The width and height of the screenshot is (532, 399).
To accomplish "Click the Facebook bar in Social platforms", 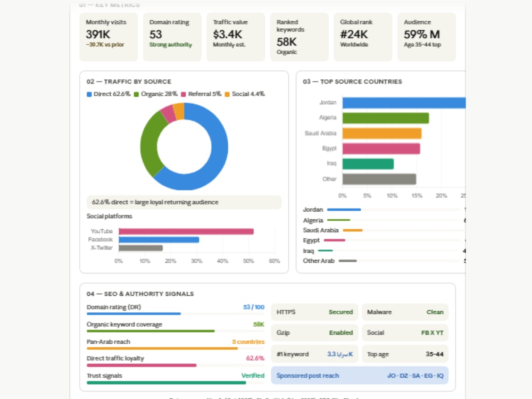I will tap(159, 239).
